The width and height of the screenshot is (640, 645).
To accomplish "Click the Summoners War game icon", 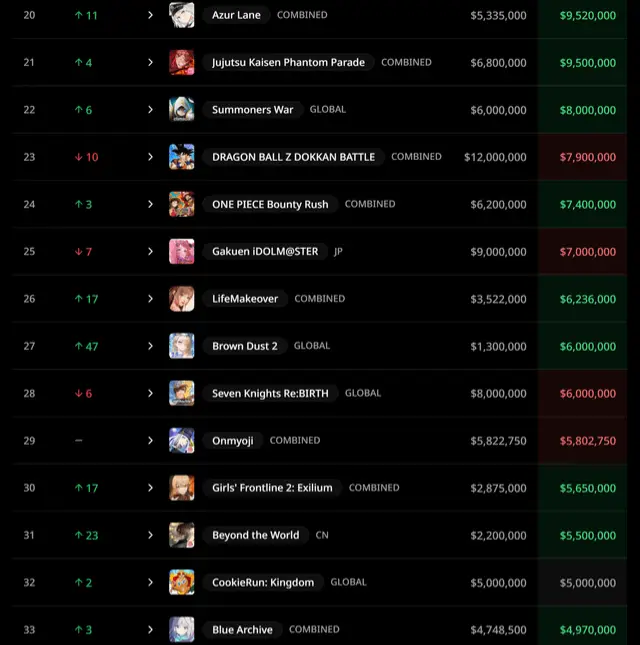I will [x=182, y=109].
